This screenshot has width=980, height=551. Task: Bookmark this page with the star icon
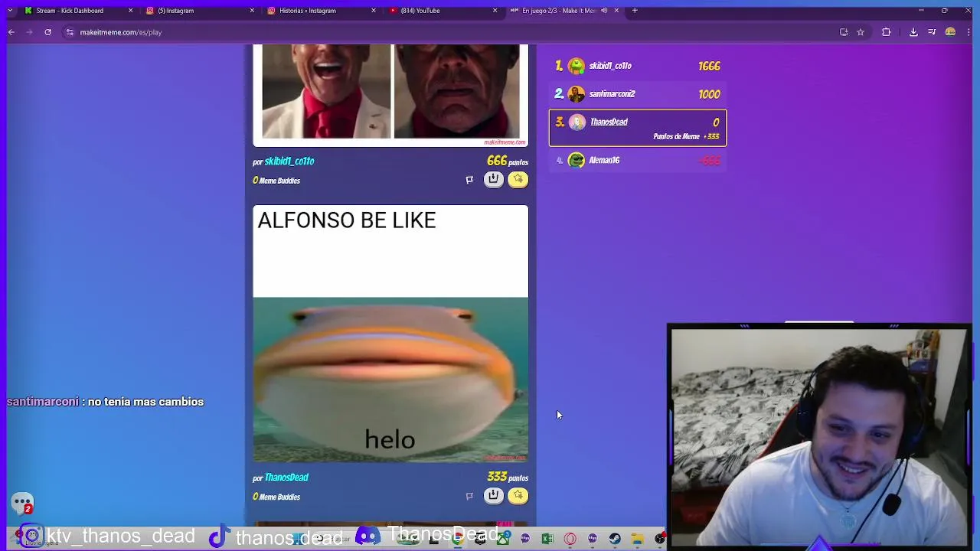click(861, 32)
